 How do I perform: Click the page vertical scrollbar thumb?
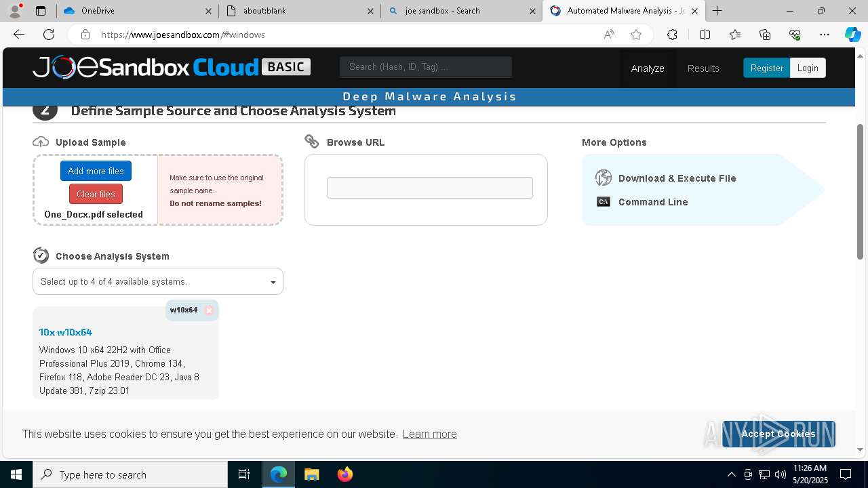point(860,191)
